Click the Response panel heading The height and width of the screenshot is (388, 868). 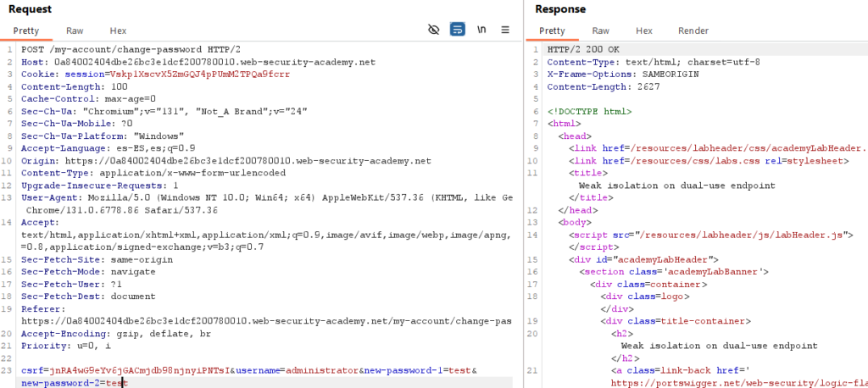tap(560, 9)
